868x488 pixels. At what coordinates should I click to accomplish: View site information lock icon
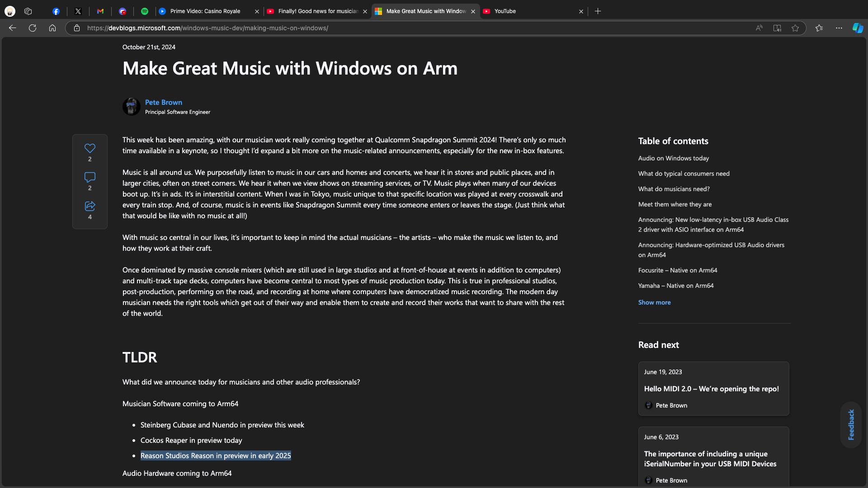pos(77,28)
